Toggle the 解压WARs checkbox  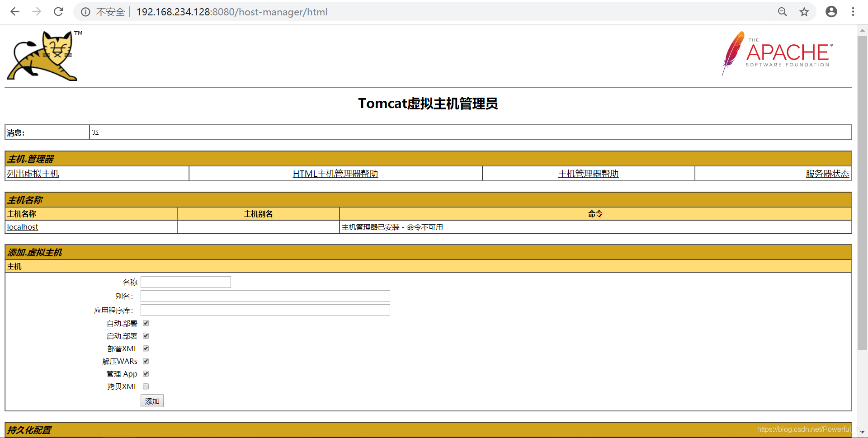(x=146, y=361)
